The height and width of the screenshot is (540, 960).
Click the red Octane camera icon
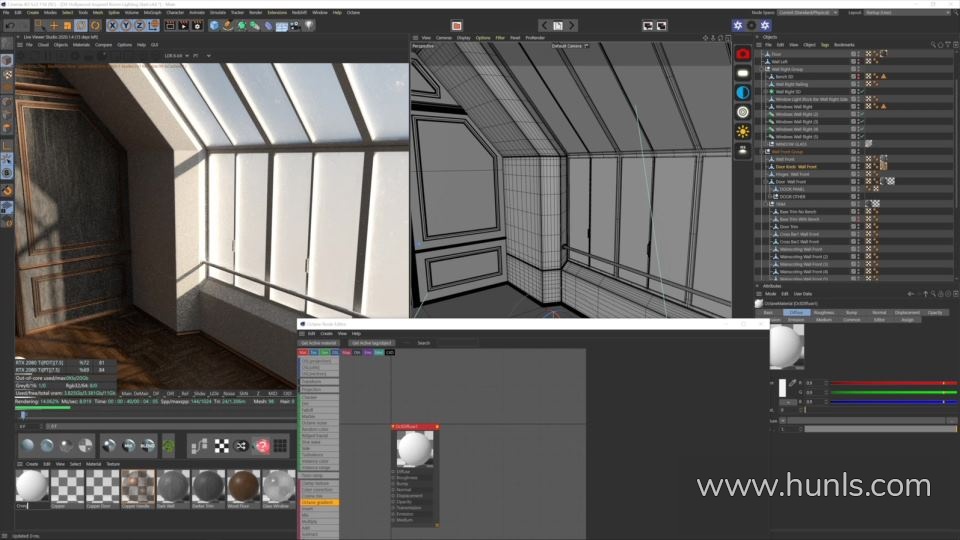point(743,53)
